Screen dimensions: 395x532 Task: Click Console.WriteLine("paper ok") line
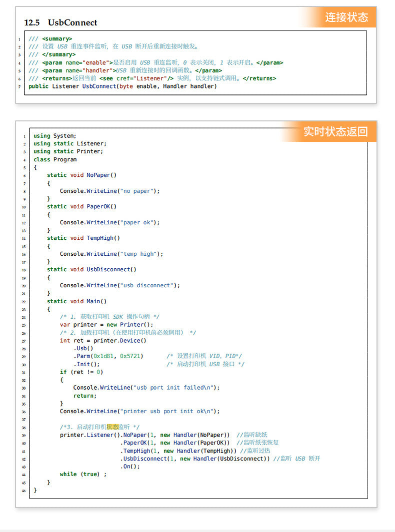coord(109,223)
